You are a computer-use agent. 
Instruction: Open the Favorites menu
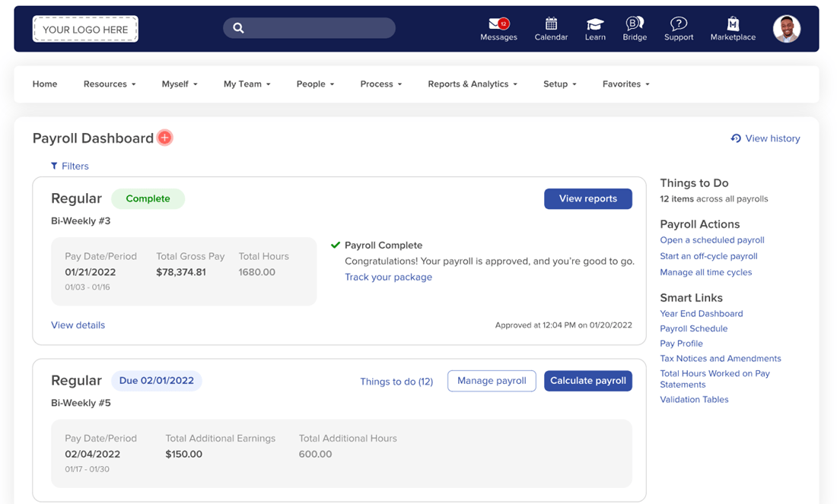pos(625,84)
